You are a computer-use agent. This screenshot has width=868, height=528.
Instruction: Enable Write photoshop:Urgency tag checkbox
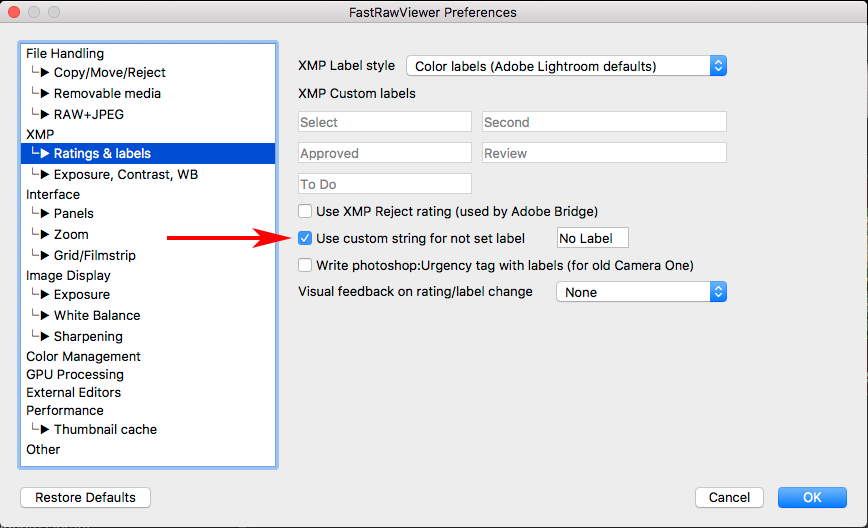(x=306, y=265)
